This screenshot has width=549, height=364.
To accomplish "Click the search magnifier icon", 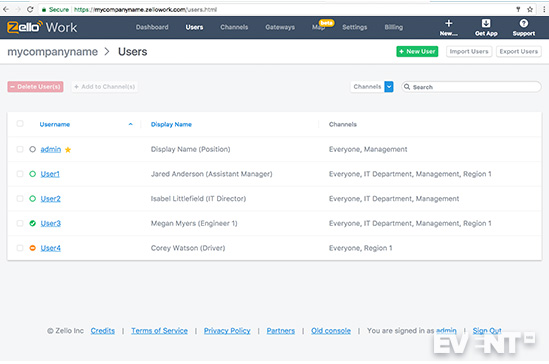I will point(407,87).
